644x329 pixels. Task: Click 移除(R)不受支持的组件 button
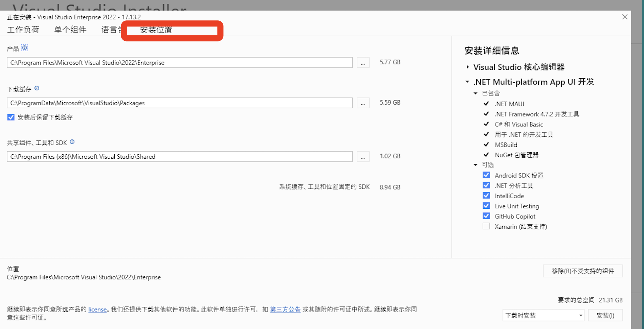click(583, 271)
